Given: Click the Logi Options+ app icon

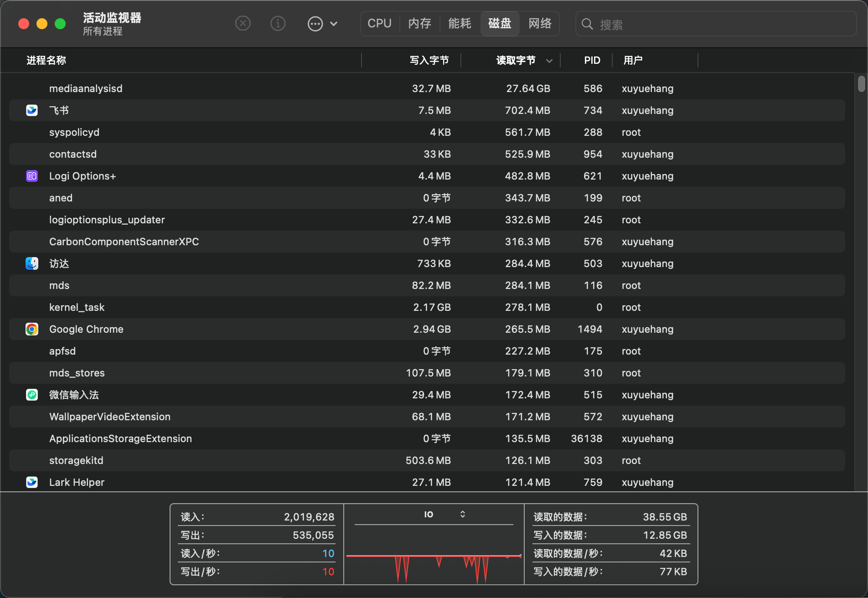Looking at the screenshot, I should click(x=32, y=176).
